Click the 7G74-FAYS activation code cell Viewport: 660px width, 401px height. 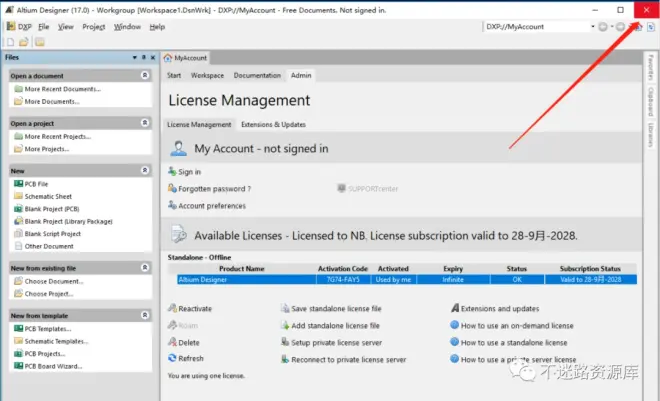click(343, 279)
